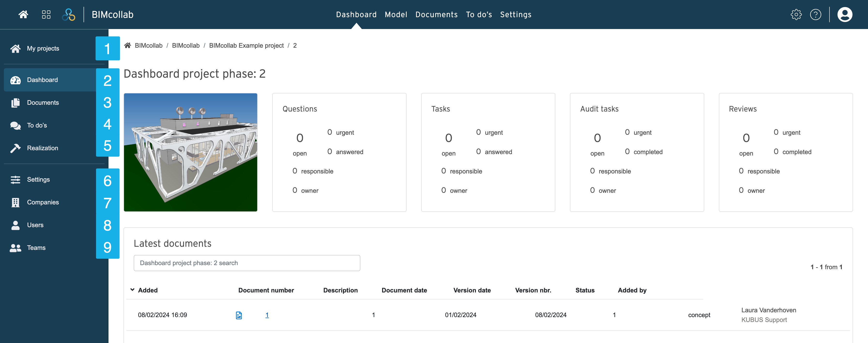Click the Settings sliders icon in sidebar

pos(15,180)
